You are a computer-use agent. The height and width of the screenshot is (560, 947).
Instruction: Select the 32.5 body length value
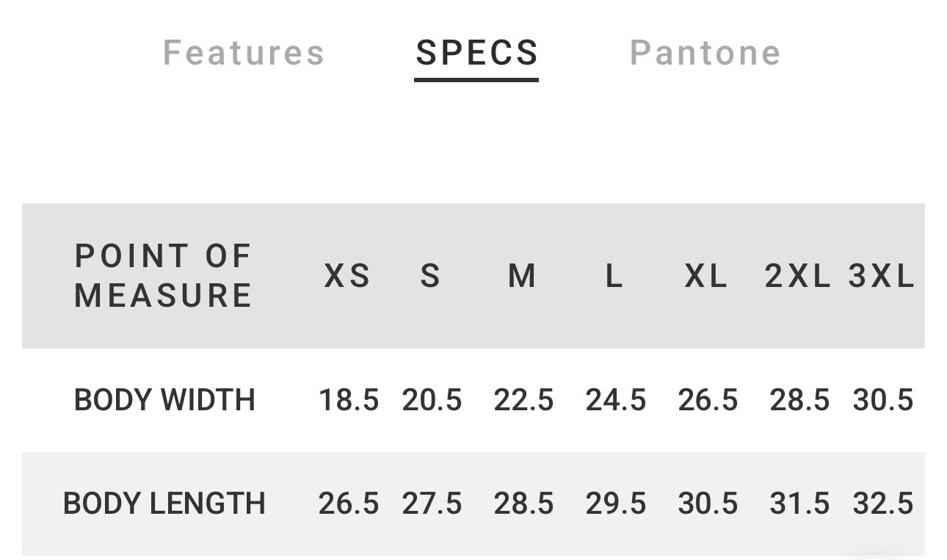click(883, 504)
